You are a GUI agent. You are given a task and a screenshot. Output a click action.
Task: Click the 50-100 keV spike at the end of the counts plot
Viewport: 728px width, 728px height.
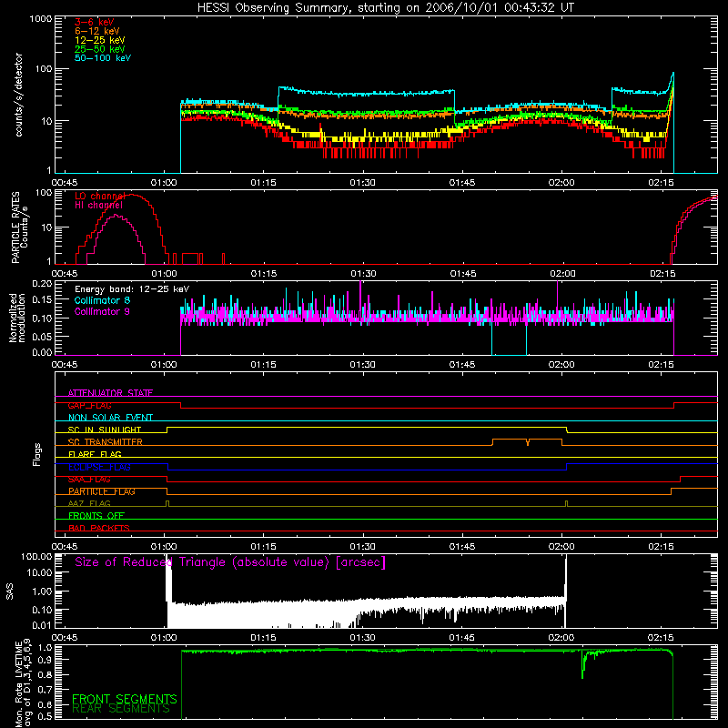[x=672, y=81]
